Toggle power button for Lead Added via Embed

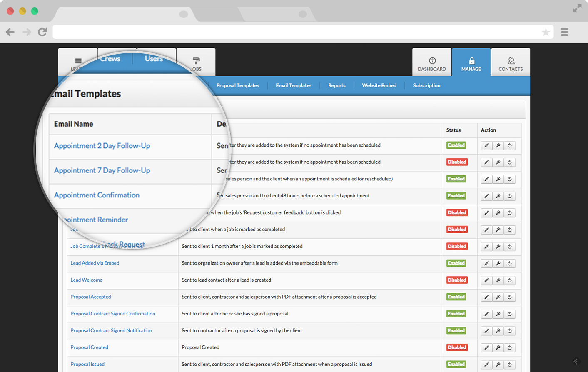pyautogui.click(x=510, y=263)
